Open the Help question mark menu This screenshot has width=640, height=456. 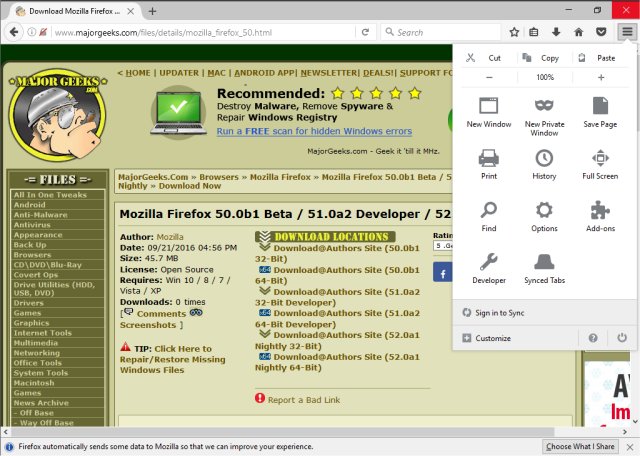coord(593,338)
